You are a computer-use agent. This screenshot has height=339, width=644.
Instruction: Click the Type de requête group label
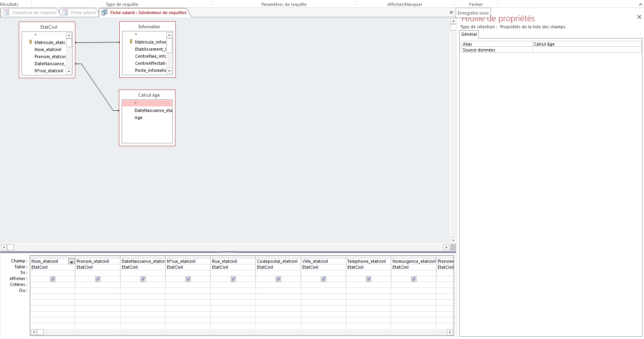pyautogui.click(x=122, y=4)
